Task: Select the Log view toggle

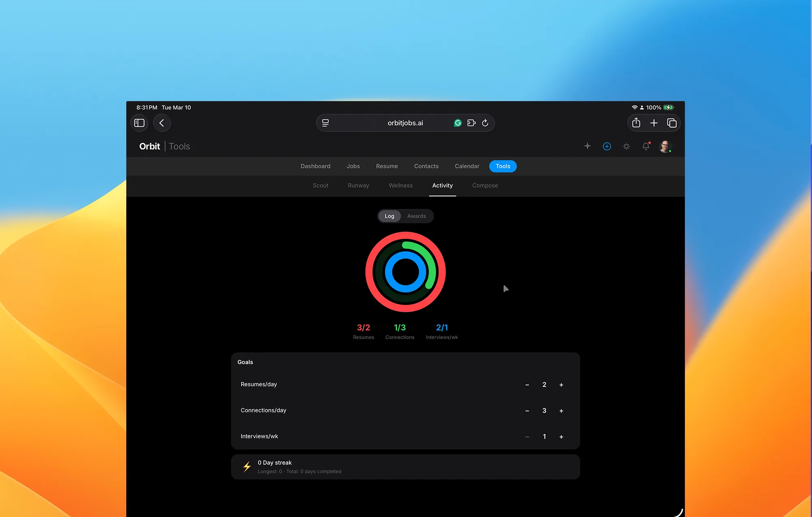Action: pos(389,216)
